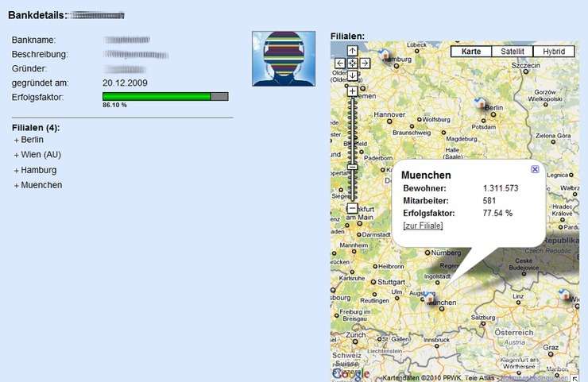Click the Mitarbeiter value 581

pyautogui.click(x=489, y=201)
